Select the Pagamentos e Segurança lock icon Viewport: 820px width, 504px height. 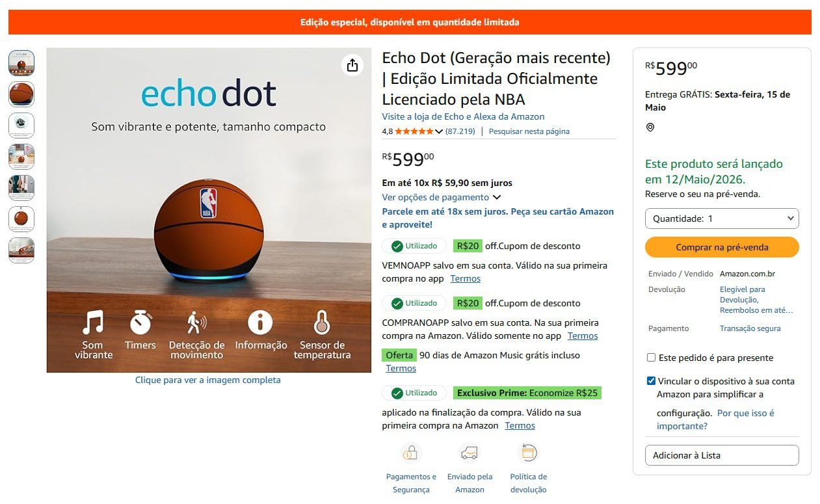(x=411, y=453)
